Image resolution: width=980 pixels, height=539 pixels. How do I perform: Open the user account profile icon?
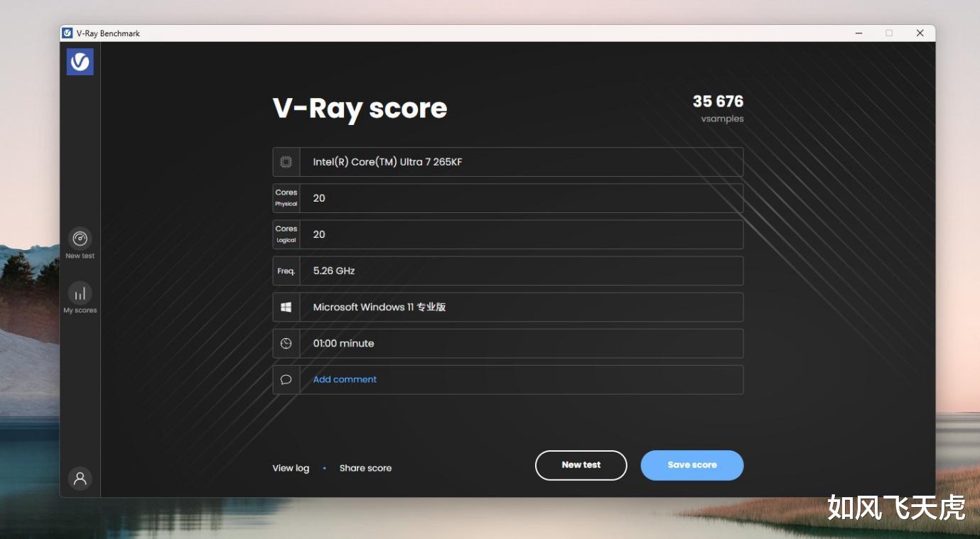(80, 478)
